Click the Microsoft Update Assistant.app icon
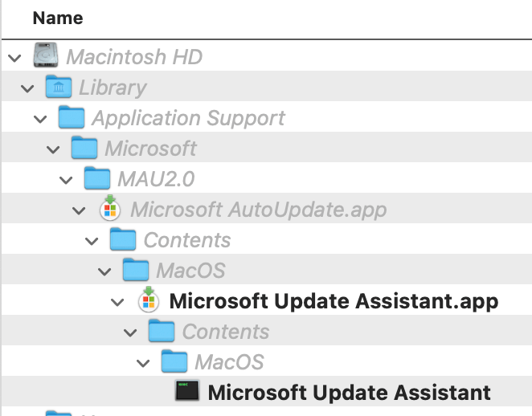The image size is (532, 416). [x=149, y=301]
